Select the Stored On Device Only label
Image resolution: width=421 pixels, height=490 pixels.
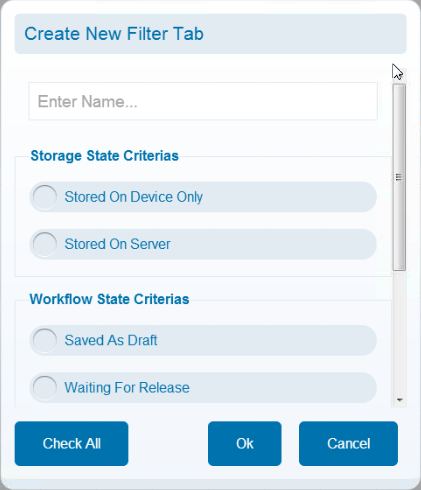133,197
